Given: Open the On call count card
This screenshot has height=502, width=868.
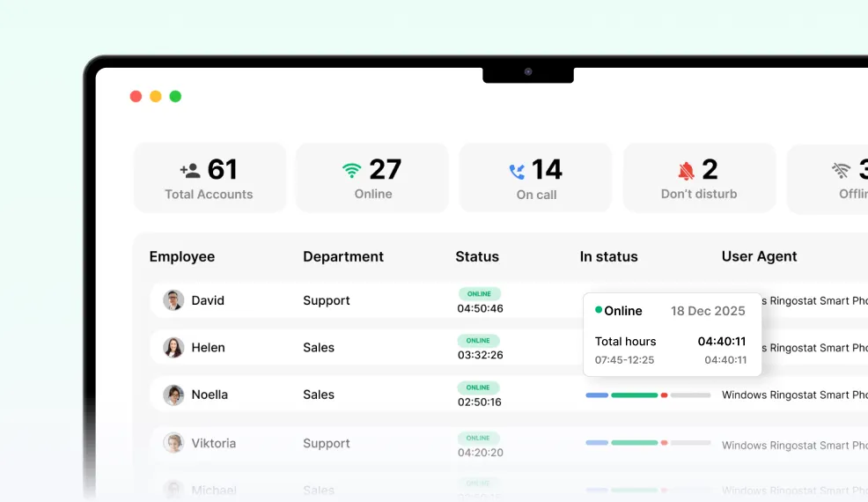Looking at the screenshot, I should point(535,178).
